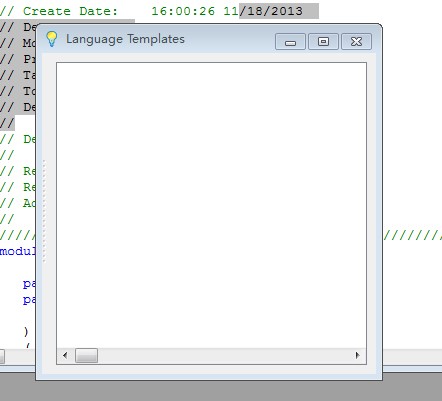The height and width of the screenshot is (401, 442).
Task: Click inside the empty templates list area
Action: 212,205
